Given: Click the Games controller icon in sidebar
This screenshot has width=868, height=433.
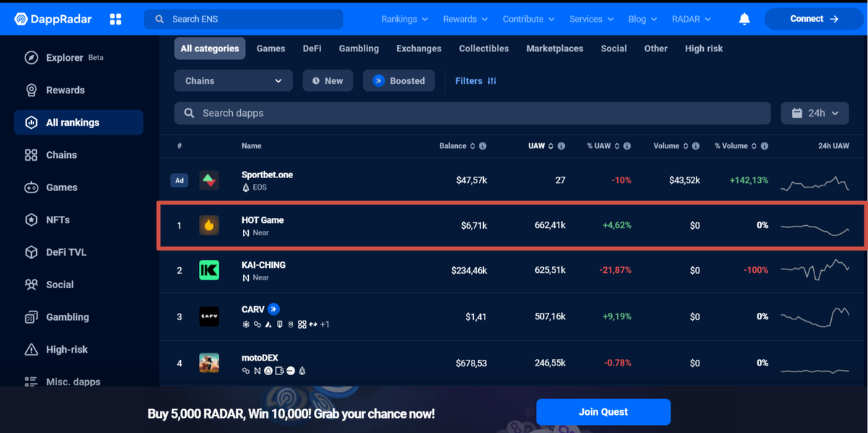Looking at the screenshot, I should pyautogui.click(x=31, y=188).
